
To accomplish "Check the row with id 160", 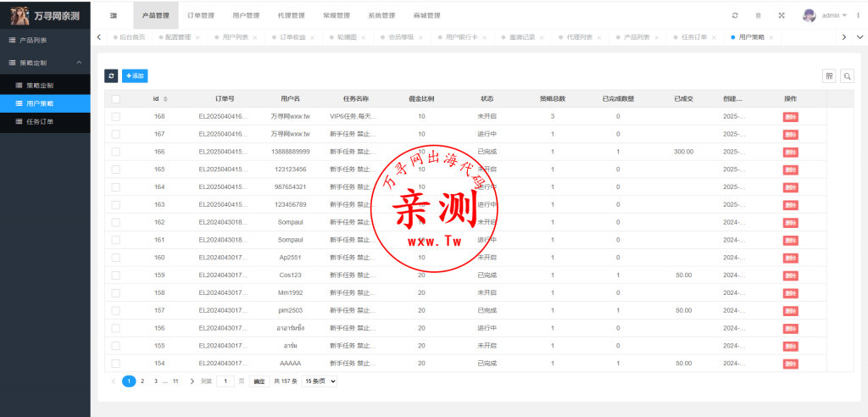I will pos(115,258).
